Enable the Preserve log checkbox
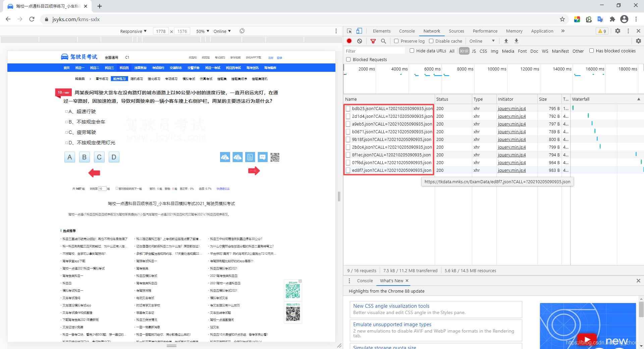 396,41
